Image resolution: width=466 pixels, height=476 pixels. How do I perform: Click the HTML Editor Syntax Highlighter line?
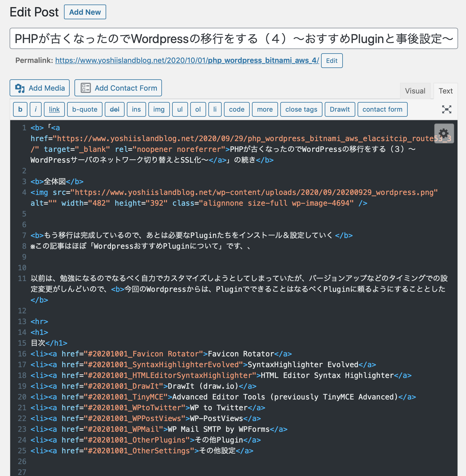point(221,375)
